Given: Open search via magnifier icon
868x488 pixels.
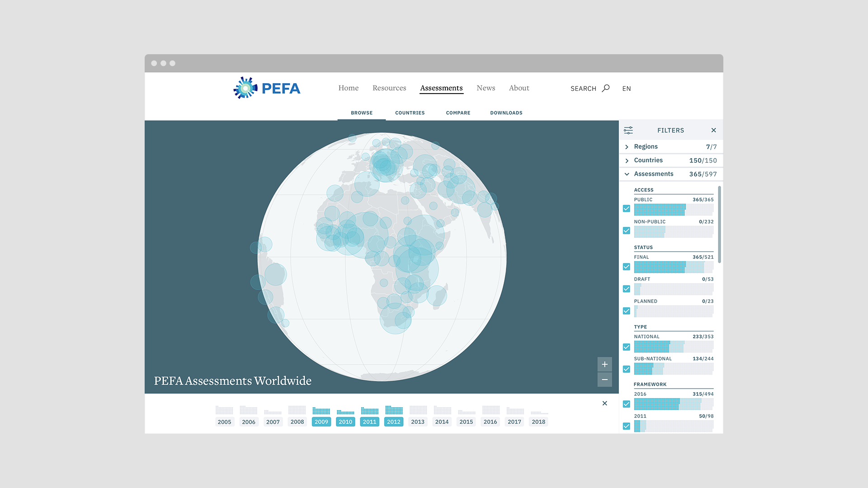Looking at the screenshot, I should point(606,88).
